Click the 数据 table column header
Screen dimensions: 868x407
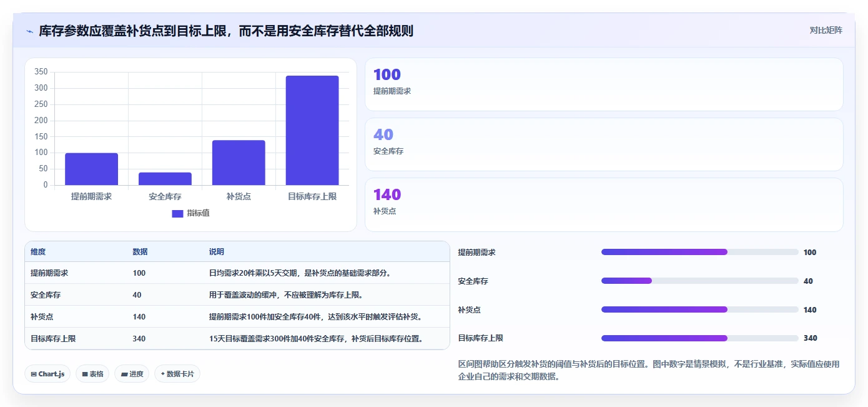(x=141, y=252)
